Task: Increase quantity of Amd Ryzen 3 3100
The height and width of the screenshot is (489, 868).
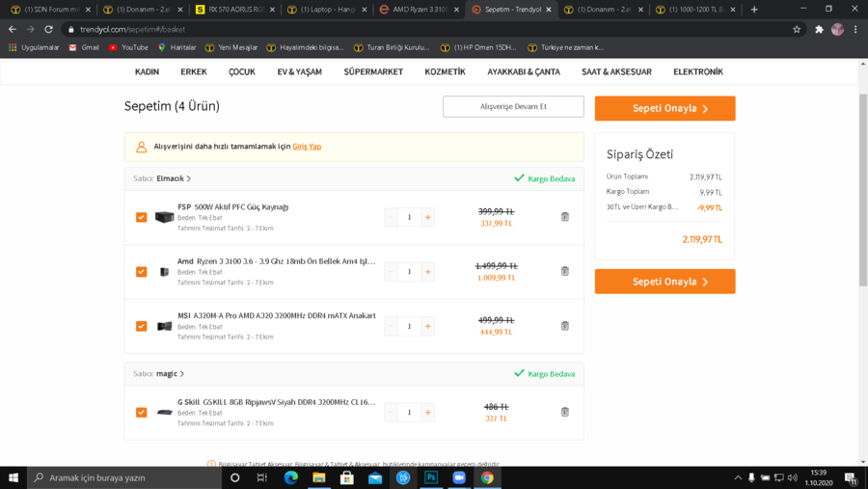Action: 428,271
